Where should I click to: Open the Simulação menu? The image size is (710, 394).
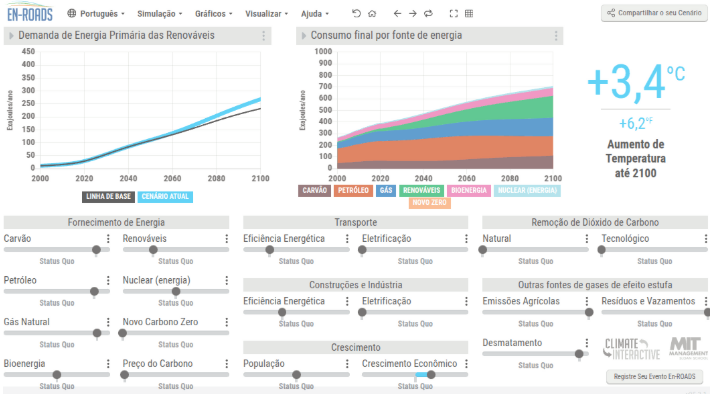(159, 14)
